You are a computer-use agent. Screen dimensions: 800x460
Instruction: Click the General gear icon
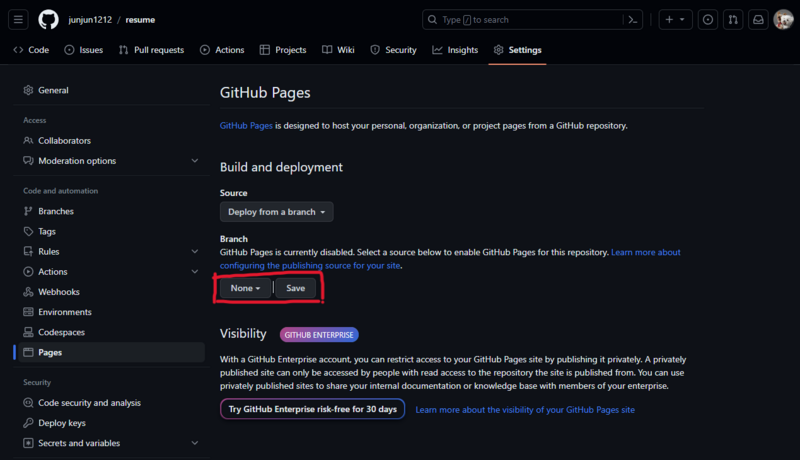(28, 90)
